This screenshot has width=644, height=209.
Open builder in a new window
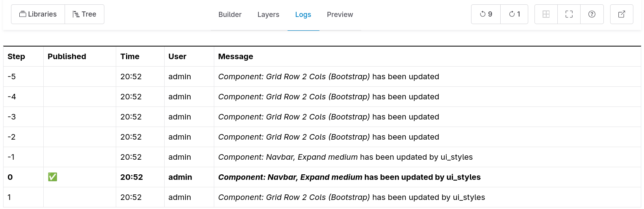coord(622,14)
